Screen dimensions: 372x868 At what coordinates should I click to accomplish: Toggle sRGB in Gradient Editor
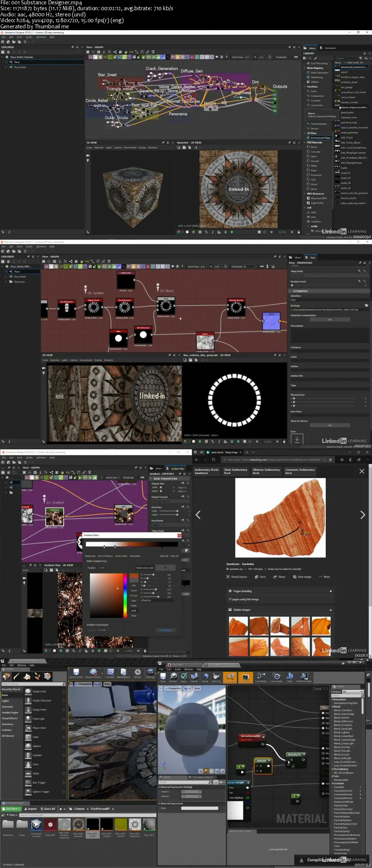[134, 611]
